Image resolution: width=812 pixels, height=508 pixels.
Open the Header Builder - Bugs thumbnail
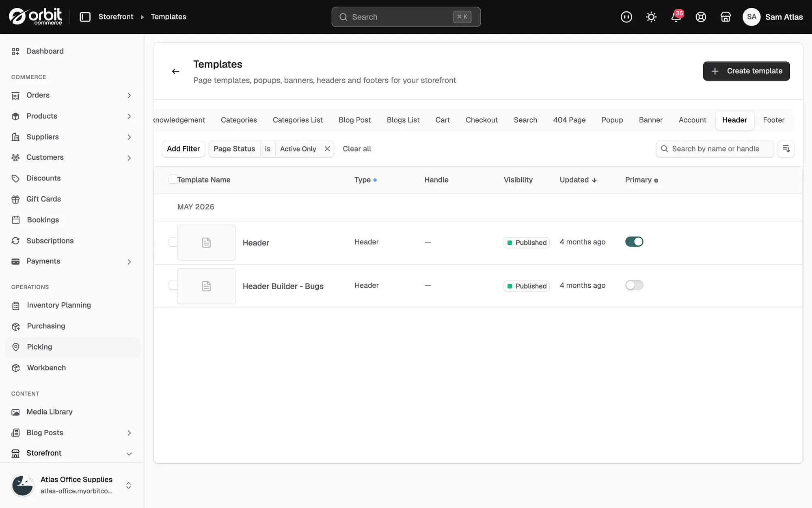(206, 286)
